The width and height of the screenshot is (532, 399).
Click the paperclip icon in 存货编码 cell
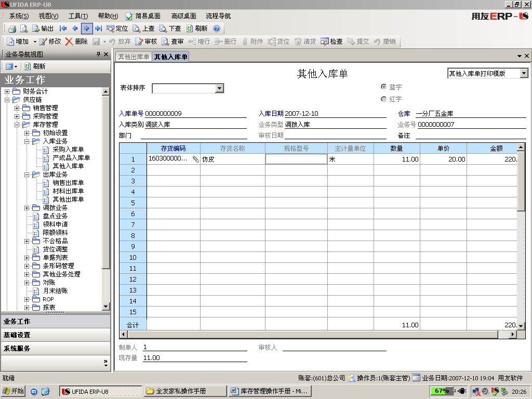tap(196, 159)
